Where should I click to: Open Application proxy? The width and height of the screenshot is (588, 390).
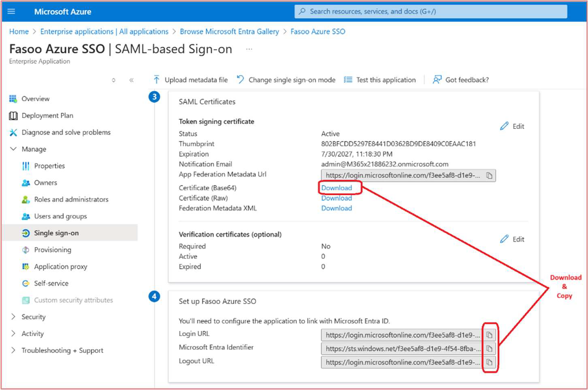(61, 266)
